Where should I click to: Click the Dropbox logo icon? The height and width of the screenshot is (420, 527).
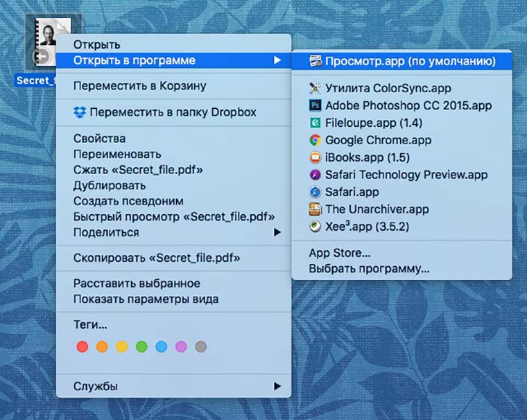click(80, 112)
